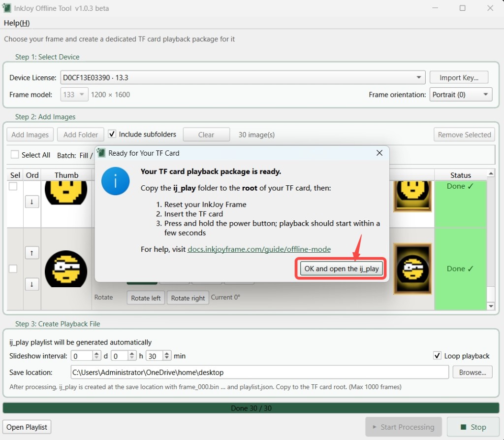Close the InkJoy Offline Tool window
The image size is (504, 440).
[490, 8]
